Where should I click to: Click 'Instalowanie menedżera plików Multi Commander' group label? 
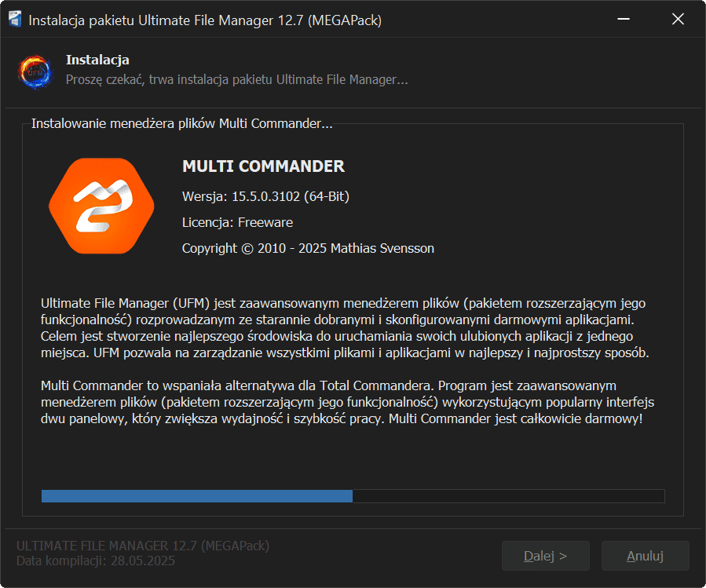click(x=181, y=124)
